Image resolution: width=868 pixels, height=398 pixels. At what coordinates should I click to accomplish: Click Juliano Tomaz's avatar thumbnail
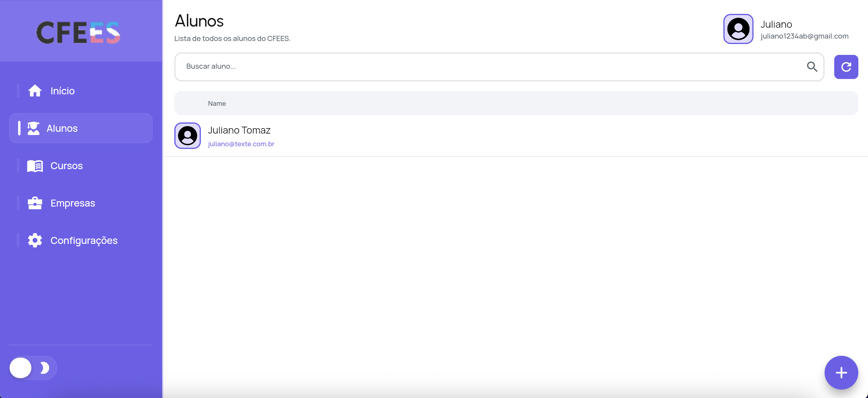coord(187,135)
